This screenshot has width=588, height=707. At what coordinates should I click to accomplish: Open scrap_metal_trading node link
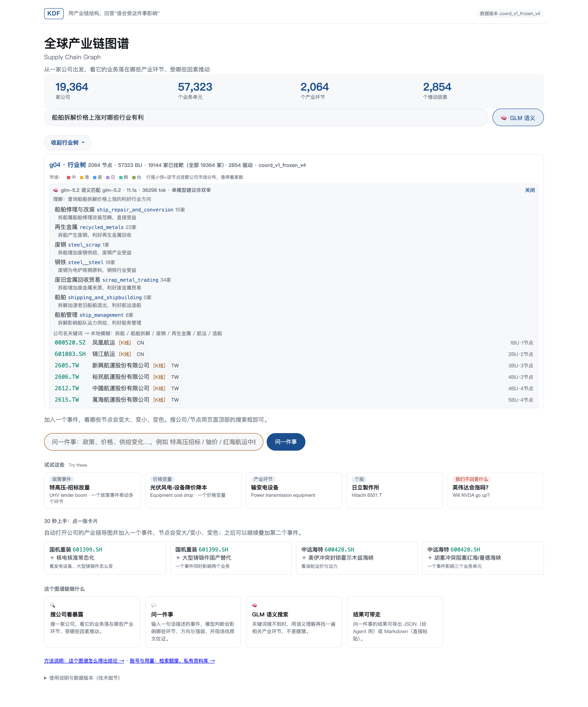[x=130, y=280]
